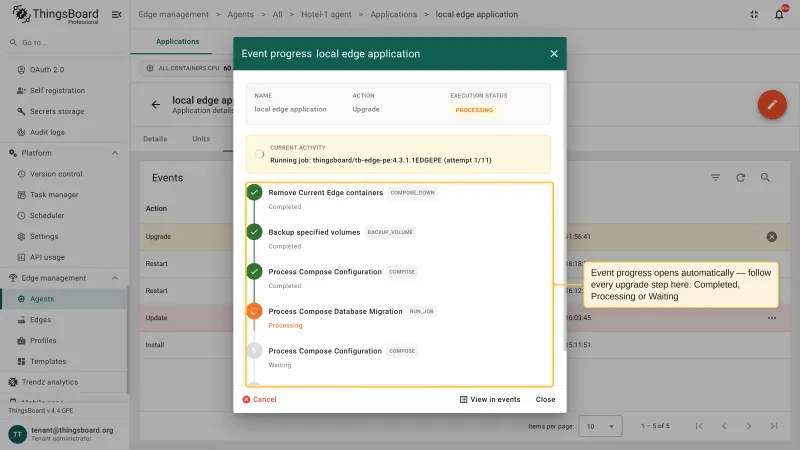Open Edges in sidebar
This screenshot has height=450, width=800.
point(40,320)
